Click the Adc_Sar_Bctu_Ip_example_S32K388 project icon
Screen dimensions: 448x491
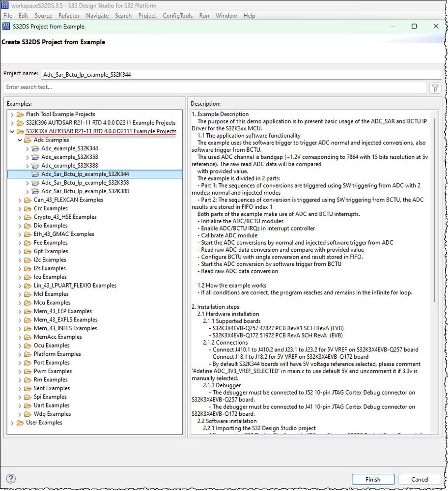(36, 191)
